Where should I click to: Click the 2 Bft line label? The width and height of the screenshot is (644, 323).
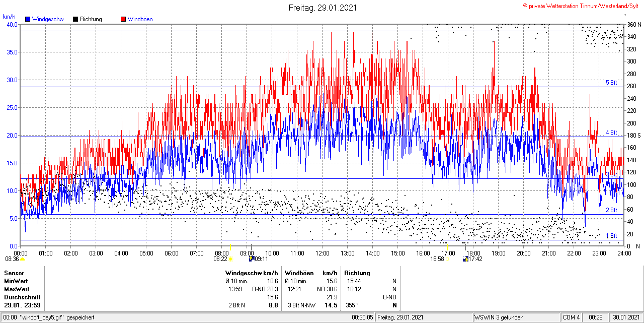click(x=611, y=210)
